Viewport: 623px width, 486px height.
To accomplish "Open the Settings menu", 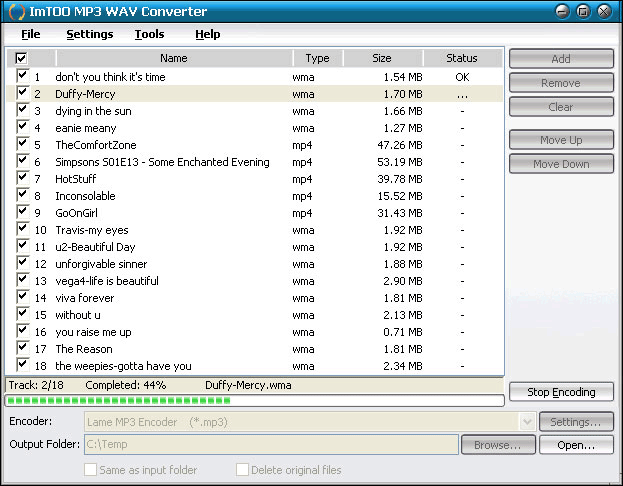I will click(x=90, y=34).
